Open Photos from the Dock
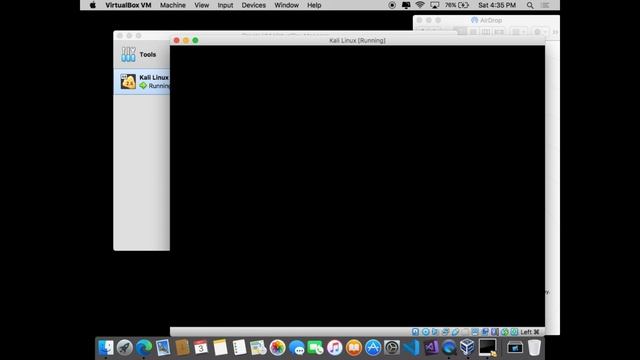 click(x=277, y=348)
